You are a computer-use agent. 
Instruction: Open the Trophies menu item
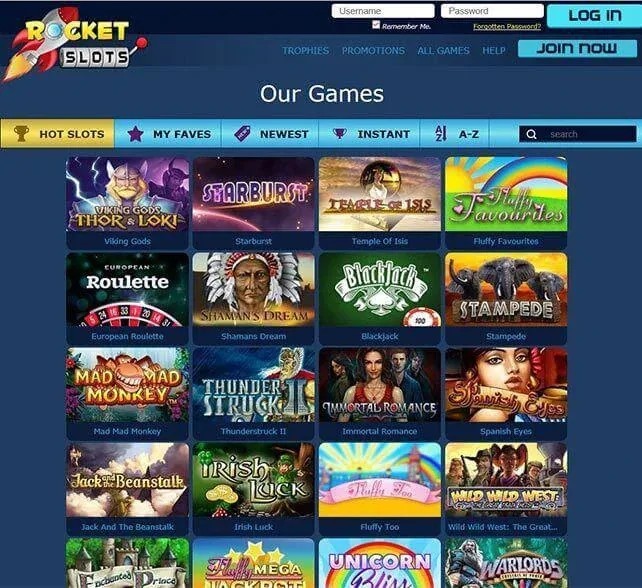point(305,51)
